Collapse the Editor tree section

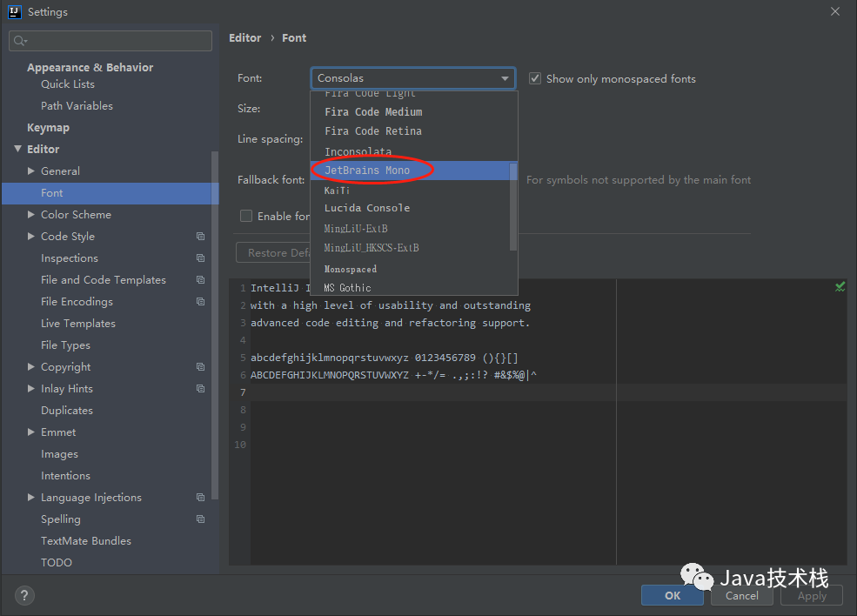click(x=18, y=149)
